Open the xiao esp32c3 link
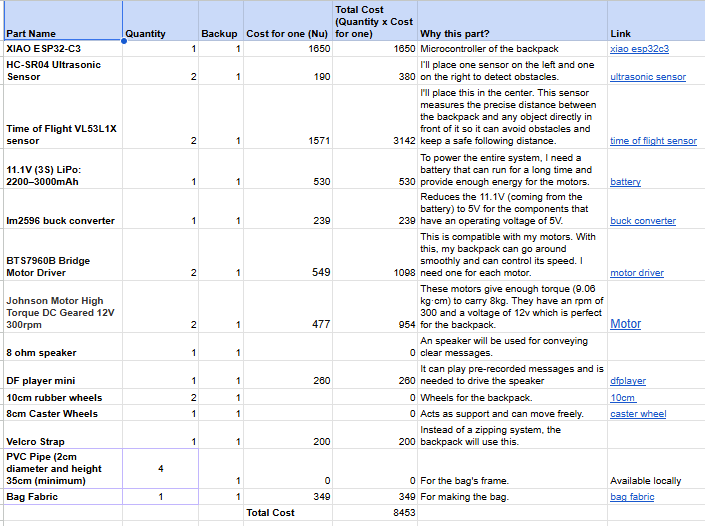The height and width of the screenshot is (526, 705). (x=639, y=49)
